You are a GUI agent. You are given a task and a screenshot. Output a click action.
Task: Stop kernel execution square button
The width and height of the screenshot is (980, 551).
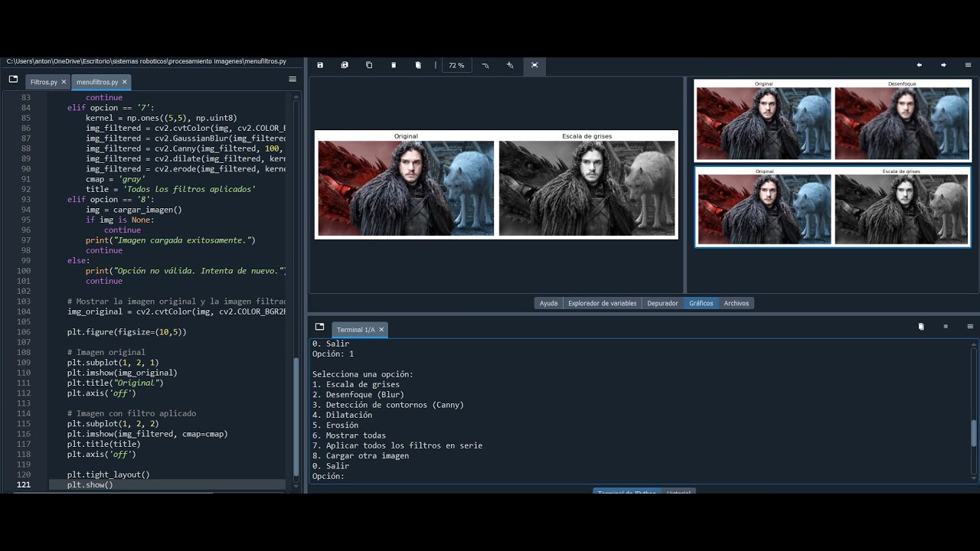tap(946, 327)
